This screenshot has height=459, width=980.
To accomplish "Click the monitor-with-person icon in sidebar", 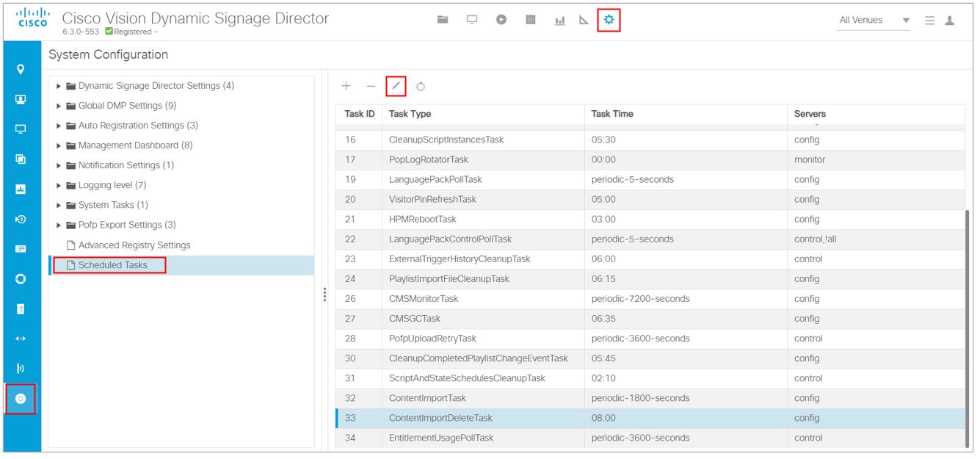I will point(21,99).
